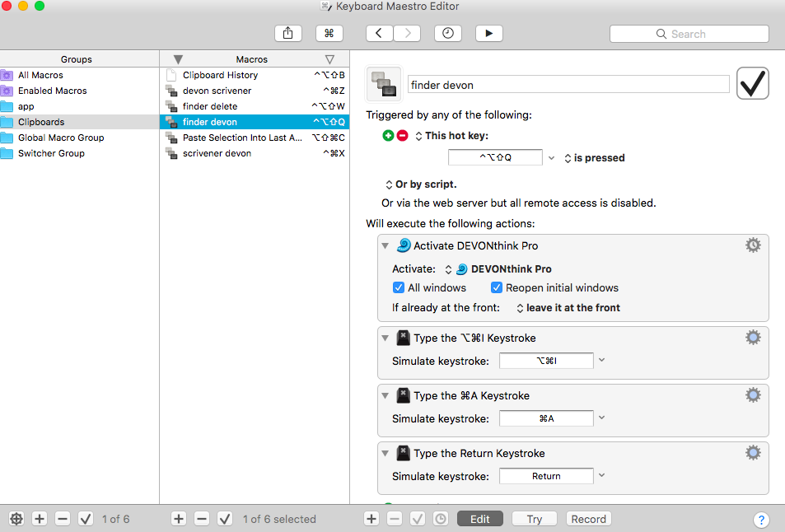Image resolution: width=785 pixels, height=532 pixels.
Task: Choose application in Activate DEVONthink Pro popup
Action: point(498,269)
